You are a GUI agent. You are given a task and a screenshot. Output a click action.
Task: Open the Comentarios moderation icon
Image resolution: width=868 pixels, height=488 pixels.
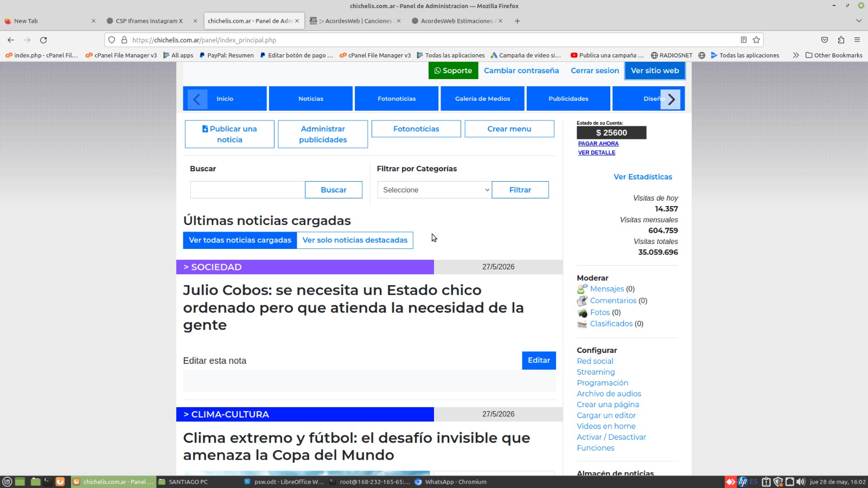click(582, 301)
